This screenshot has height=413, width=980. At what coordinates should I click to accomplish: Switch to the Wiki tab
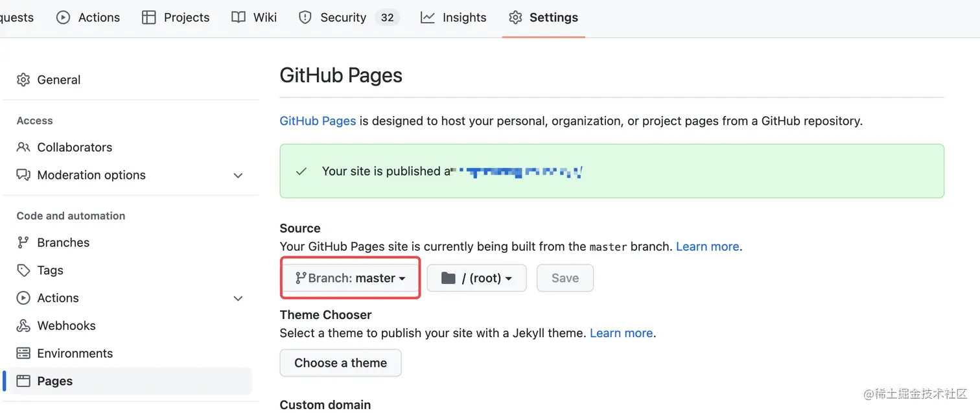(254, 18)
